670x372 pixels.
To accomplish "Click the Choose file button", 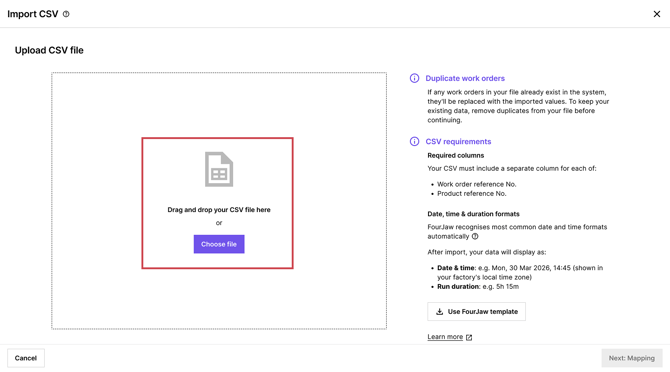I will tap(219, 244).
